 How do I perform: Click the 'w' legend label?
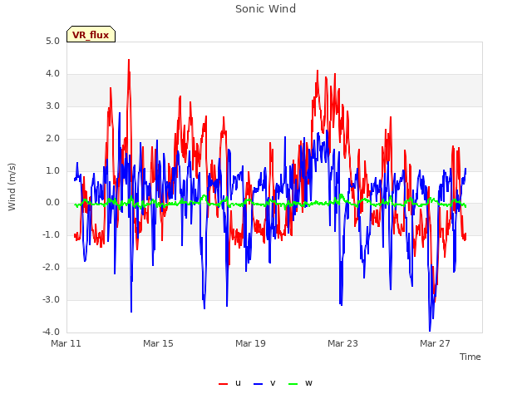click(x=308, y=383)
